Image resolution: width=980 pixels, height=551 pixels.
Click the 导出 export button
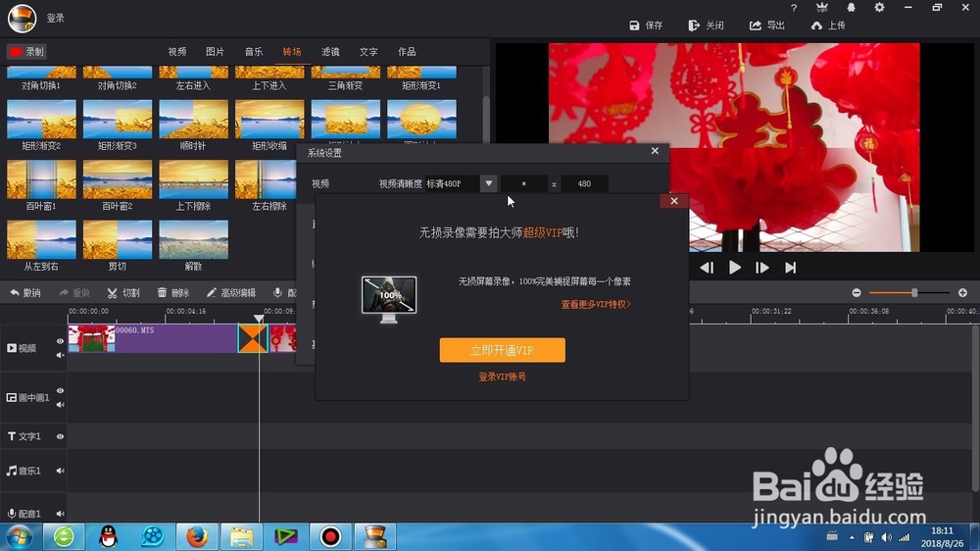click(767, 25)
